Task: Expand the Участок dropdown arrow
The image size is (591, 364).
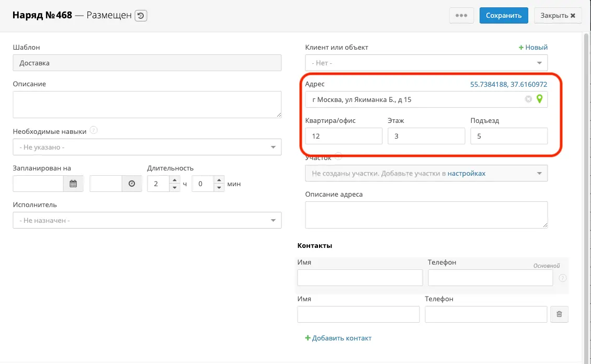Action: click(x=539, y=173)
